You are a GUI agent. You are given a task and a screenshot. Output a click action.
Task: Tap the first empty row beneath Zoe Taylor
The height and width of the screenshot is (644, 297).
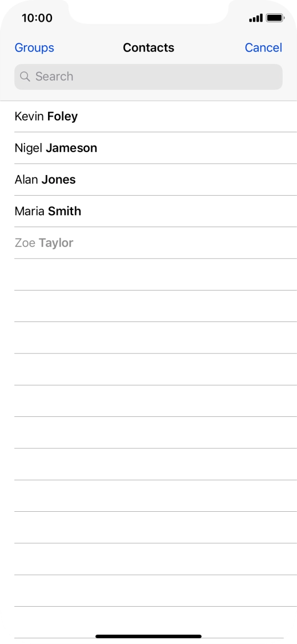point(148,274)
